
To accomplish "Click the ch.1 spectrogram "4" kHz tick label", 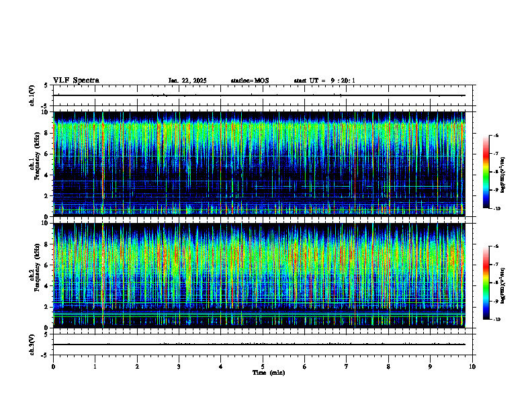I will pos(47,175).
